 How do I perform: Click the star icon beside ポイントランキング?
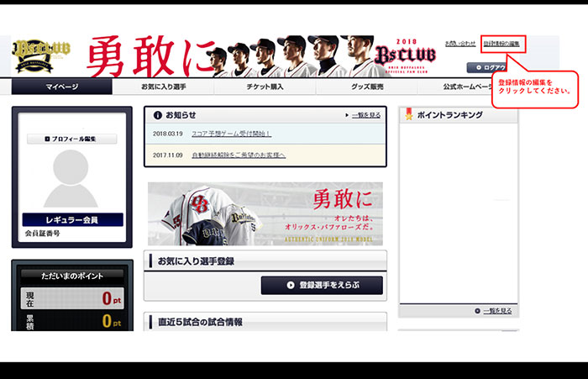409,115
